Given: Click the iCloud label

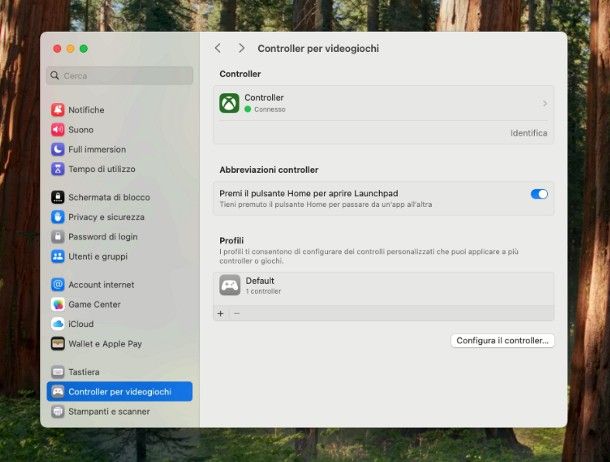Looking at the screenshot, I should [81, 324].
